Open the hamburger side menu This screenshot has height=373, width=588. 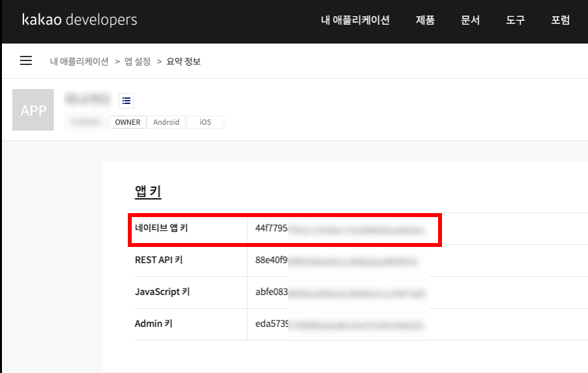click(x=26, y=60)
